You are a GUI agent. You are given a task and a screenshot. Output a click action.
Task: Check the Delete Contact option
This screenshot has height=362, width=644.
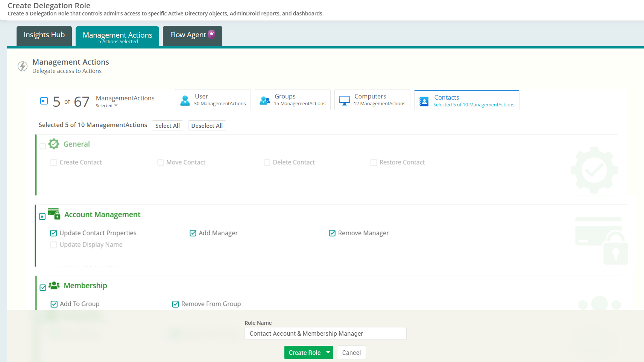pyautogui.click(x=267, y=162)
